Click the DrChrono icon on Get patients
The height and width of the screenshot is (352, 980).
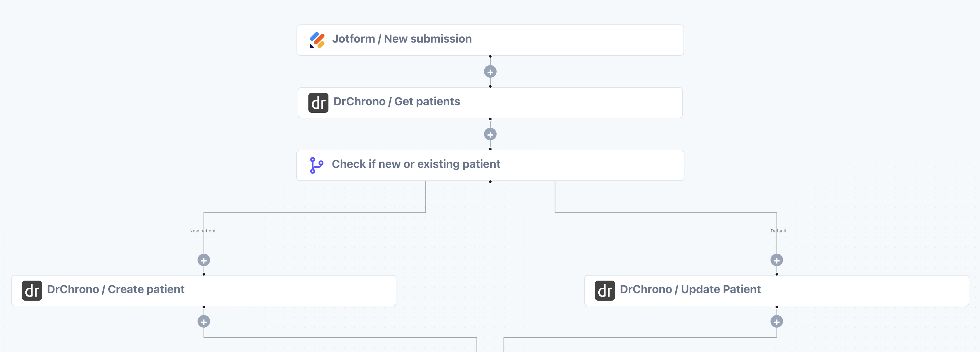pyautogui.click(x=318, y=103)
